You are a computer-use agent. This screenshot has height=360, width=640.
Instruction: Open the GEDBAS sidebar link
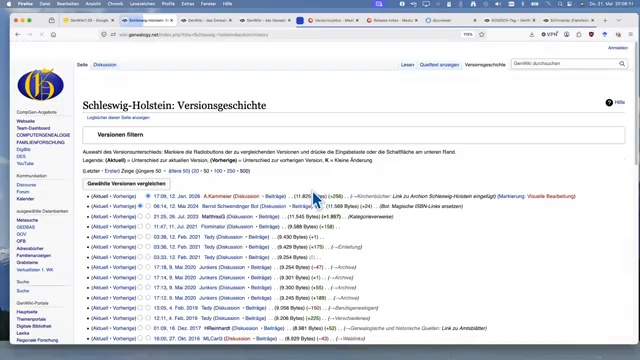click(26, 227)
